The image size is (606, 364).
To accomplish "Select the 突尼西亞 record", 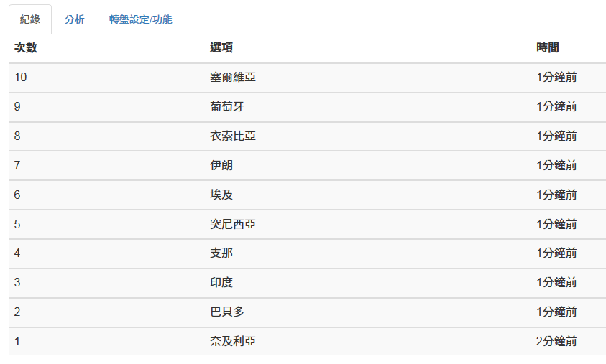I will pyautogui.click(x=307, y=224).
